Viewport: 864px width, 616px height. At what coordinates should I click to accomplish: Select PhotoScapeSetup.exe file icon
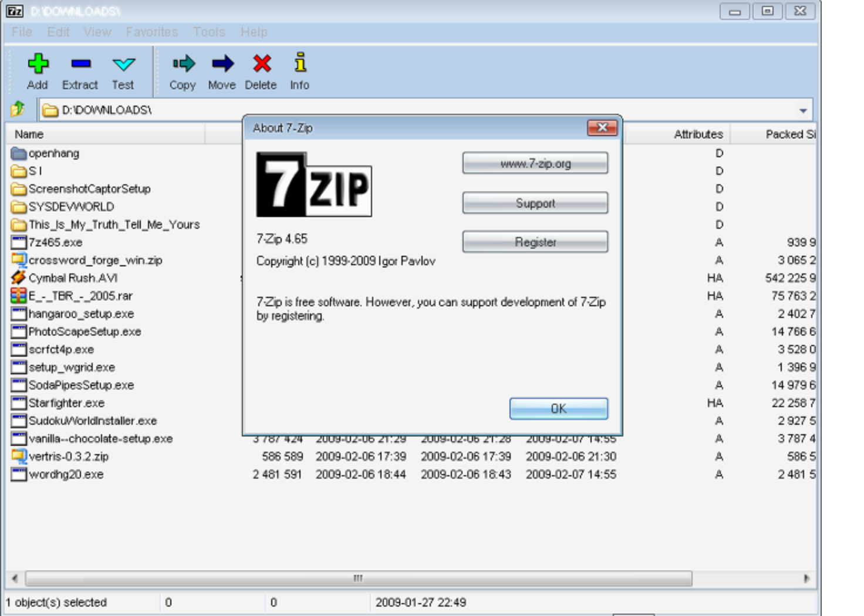click(19, 331)
